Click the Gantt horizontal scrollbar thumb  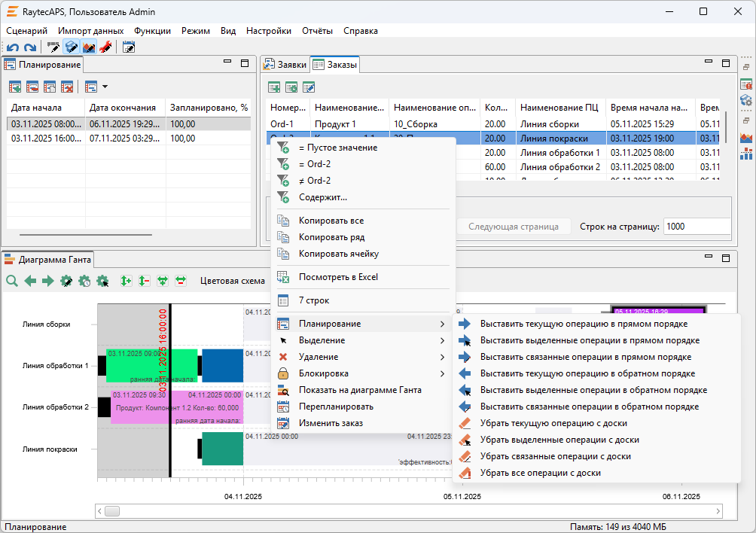pyautogui.click(x=112, y=511)
